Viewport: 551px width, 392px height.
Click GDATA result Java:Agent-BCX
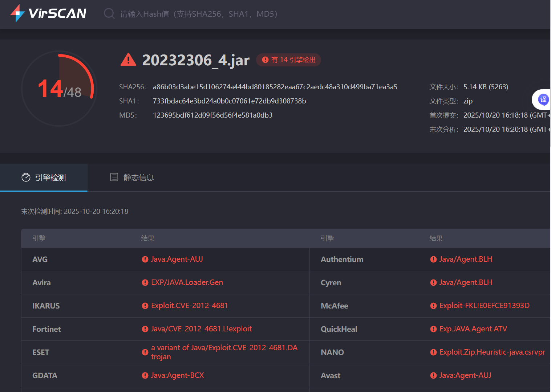pyautogui.click(x=177, y=375)
